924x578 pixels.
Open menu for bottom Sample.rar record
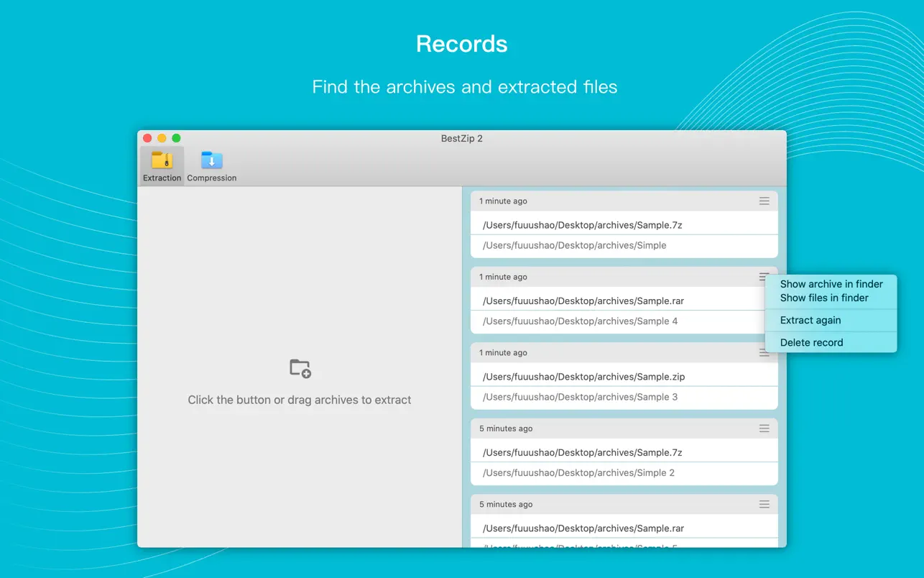(764, 505)
